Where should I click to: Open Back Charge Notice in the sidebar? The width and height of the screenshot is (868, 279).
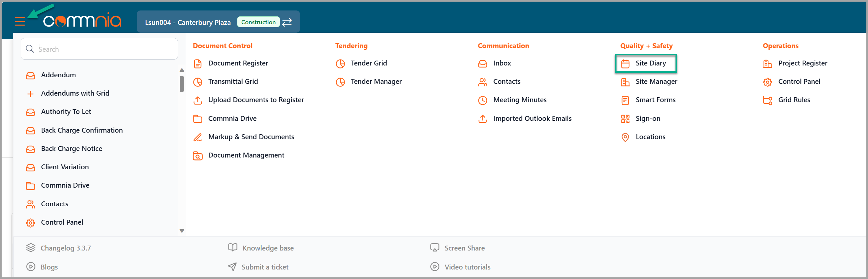(x=71, y=149)
